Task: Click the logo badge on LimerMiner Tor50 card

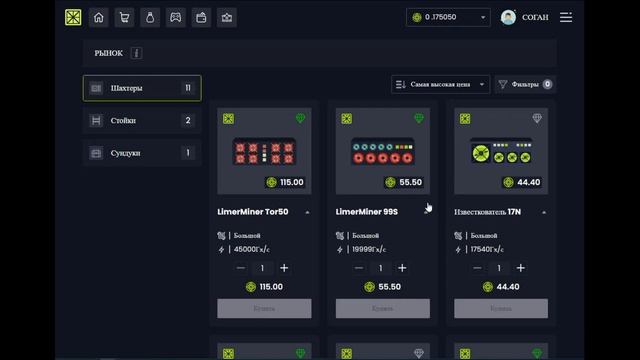Action: [x=229, y=119]
